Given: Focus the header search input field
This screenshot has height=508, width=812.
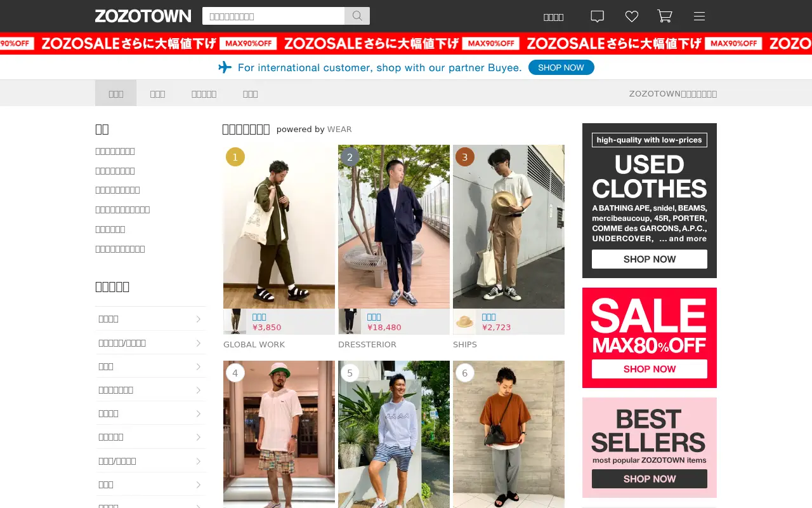Looking at the screenshot, I should tap(273, 16).
